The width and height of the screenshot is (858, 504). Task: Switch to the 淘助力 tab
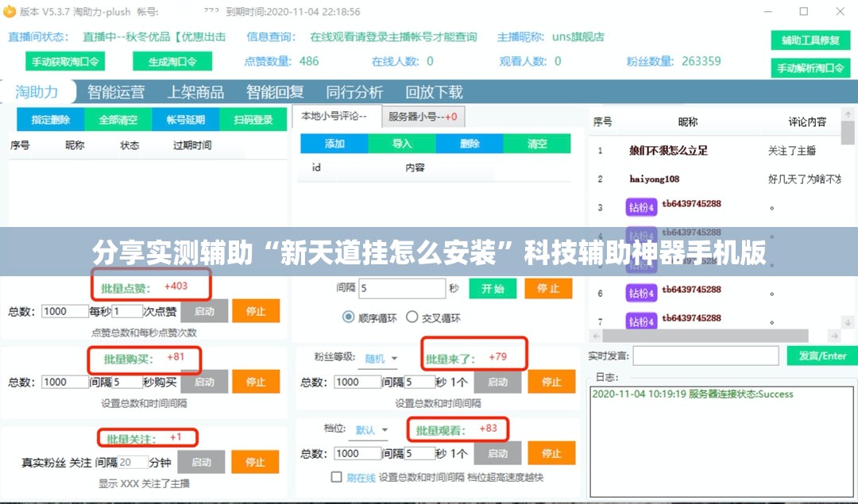37,92
